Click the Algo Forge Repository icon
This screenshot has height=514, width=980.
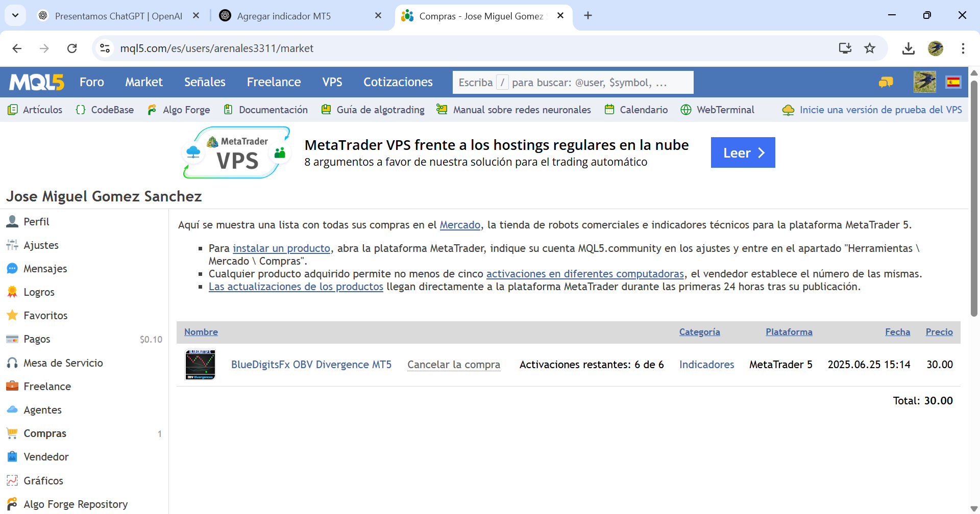tap(12, 504)
